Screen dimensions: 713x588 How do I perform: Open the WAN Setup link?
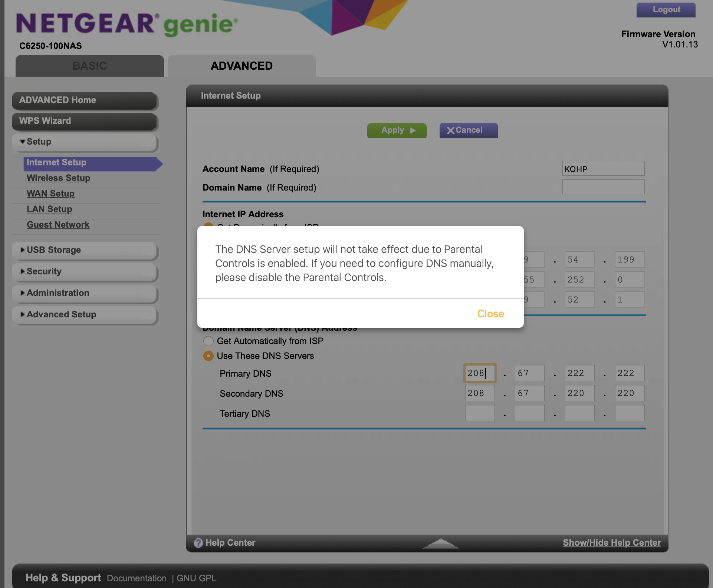[50, 194]
